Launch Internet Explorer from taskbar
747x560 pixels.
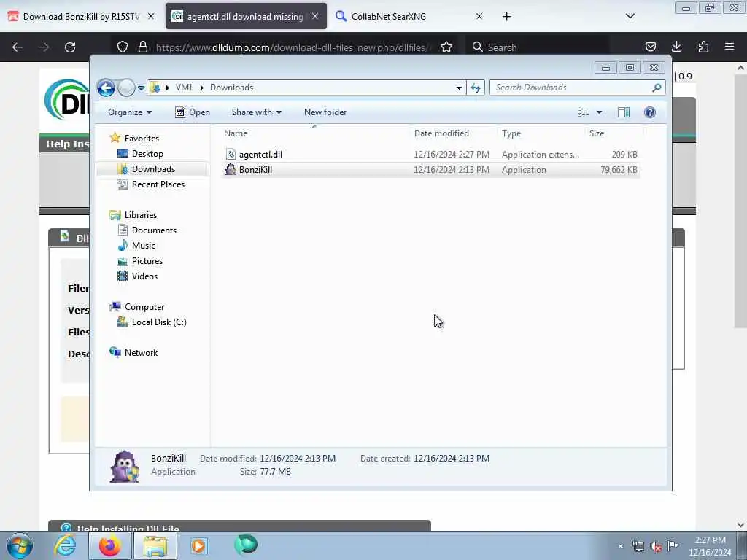coord(65,545)
